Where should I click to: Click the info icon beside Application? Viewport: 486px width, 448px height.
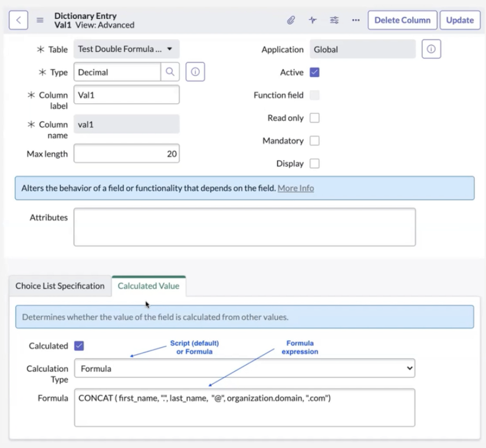click(x=431, y=48)
